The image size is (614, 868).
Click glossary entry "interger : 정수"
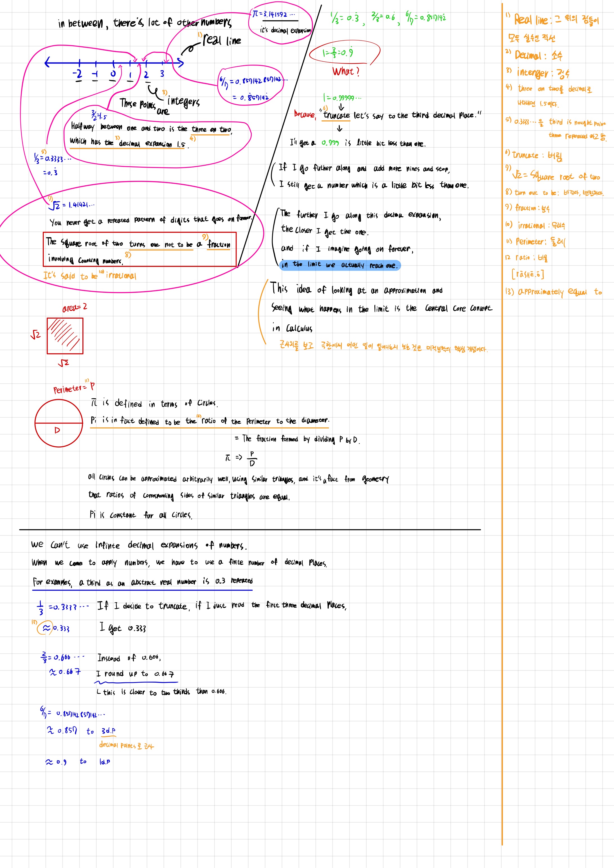(x=538, y=73)
